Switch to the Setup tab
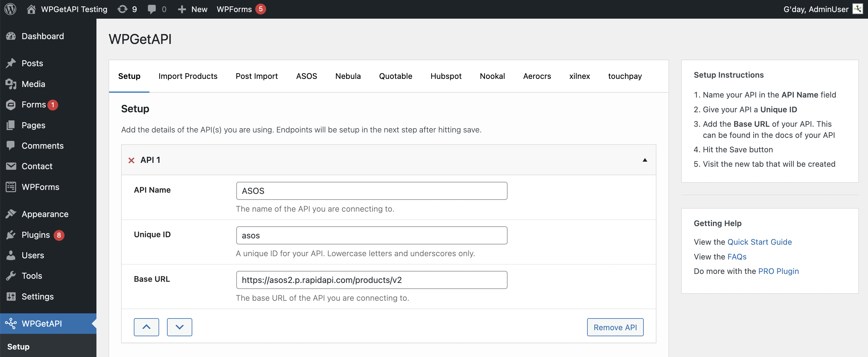The height and width of the screenshot is (357, 868). tap(129, 76)
